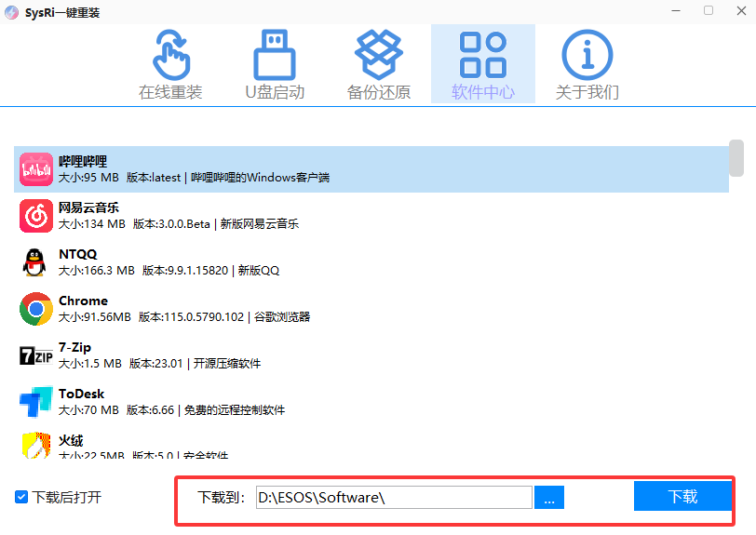This screenshot has height=535, width=756.
Task: Open the 关于我们 info page
Action: [587, 64]
